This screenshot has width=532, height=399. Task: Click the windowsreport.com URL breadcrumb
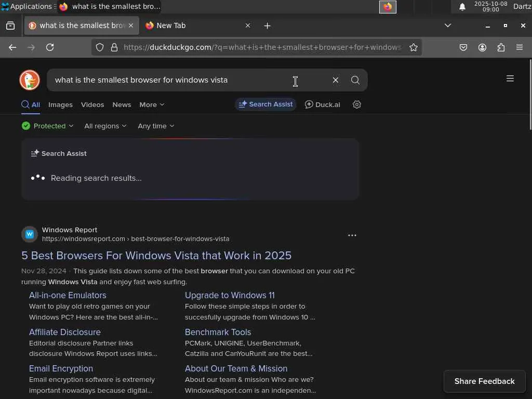[136, 239]
